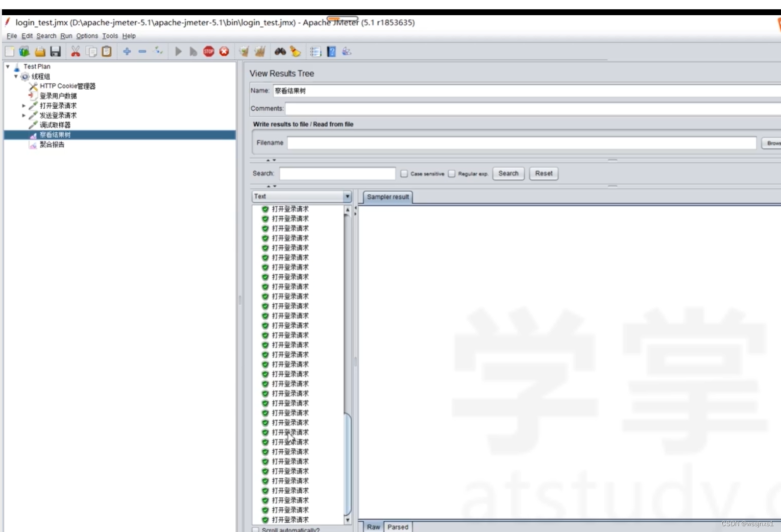Click into the Filename field
The width and height of the screenshot is (781, 532).
522,143
